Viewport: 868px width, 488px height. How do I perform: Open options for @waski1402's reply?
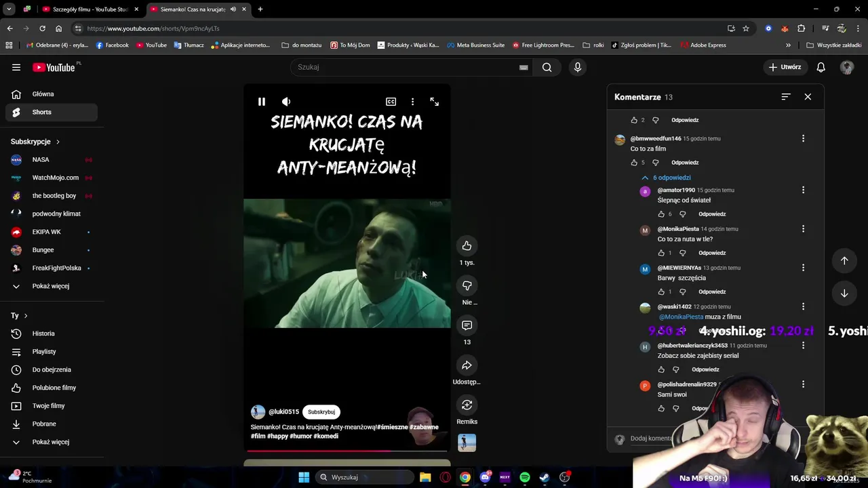tap(803, 306)
